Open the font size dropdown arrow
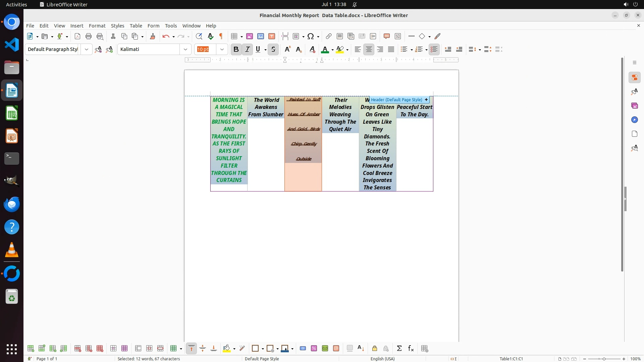Viewport: 644px width, 362px height. 222,49
